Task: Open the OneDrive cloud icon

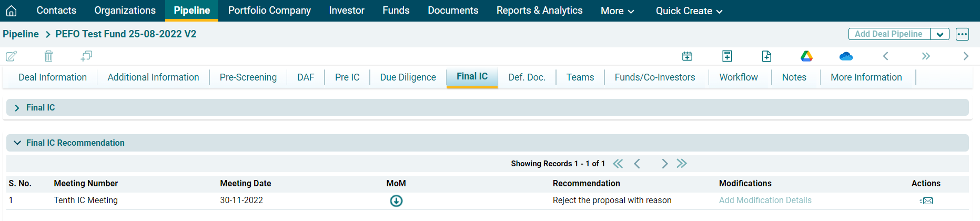Action: coord(846,56)
